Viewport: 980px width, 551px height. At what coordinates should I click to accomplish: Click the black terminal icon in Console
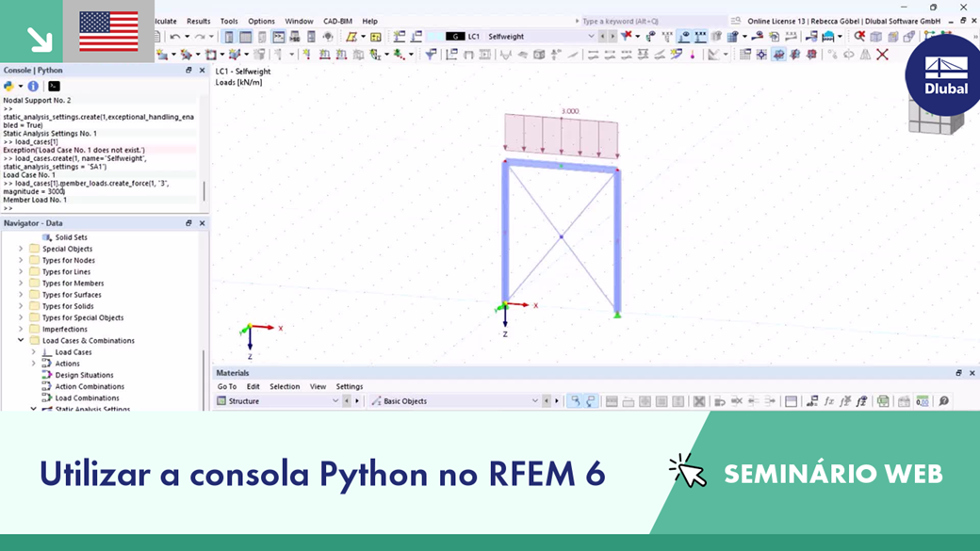point(54,87)
